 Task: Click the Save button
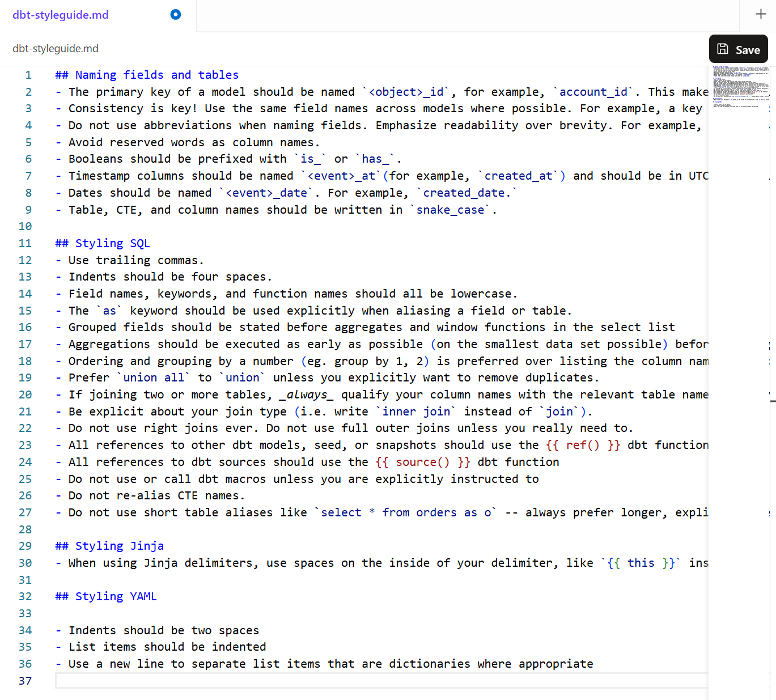tap(738, 49)
